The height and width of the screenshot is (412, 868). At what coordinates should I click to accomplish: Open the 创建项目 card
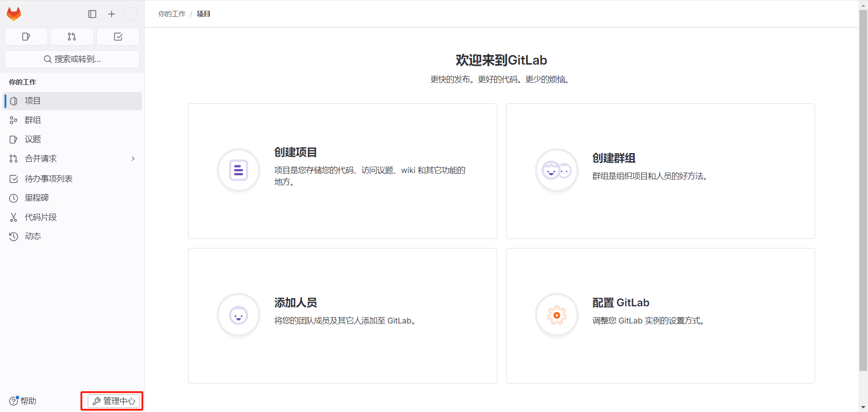click(x=343, y=171)
